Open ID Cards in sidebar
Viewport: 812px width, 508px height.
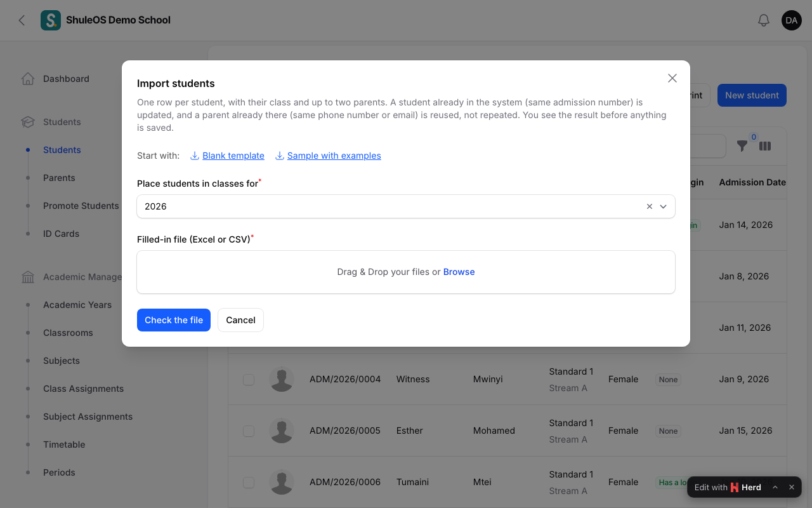point(61,234)
